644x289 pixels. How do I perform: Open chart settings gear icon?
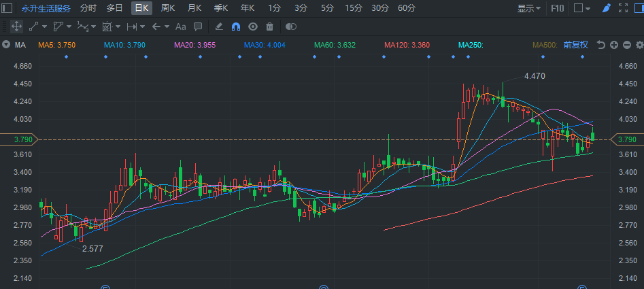(639, 45)
